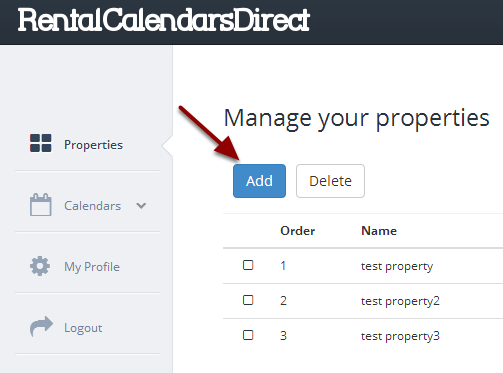Select the Logout menu entry
Image resolution: width=503 pixels, height=373 pixels.
(x=83, y=328)
